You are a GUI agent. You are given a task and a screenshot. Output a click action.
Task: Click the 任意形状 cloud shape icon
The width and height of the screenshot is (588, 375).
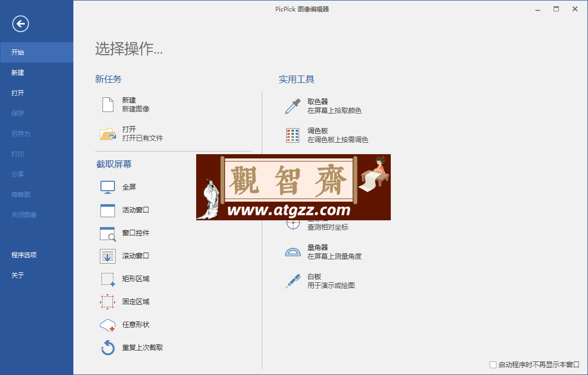click(108, 325)
